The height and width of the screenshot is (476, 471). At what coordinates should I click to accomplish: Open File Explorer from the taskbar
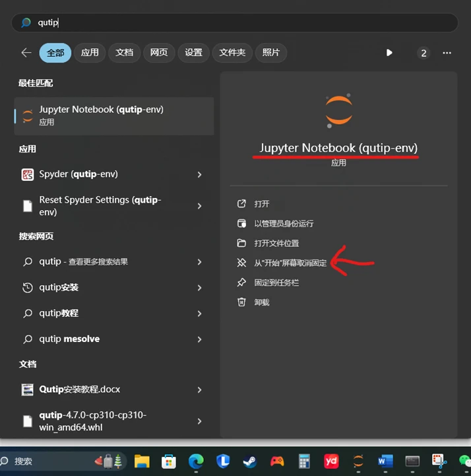coord(142,461)
